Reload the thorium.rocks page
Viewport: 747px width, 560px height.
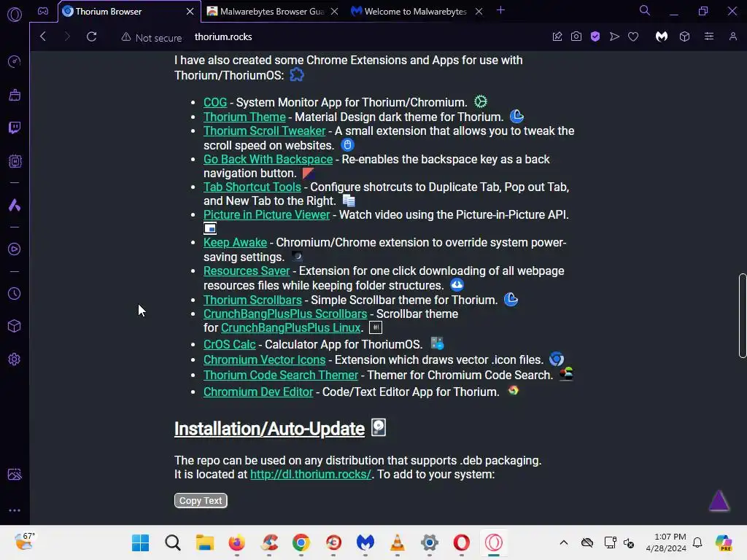[x=91, y=36]
